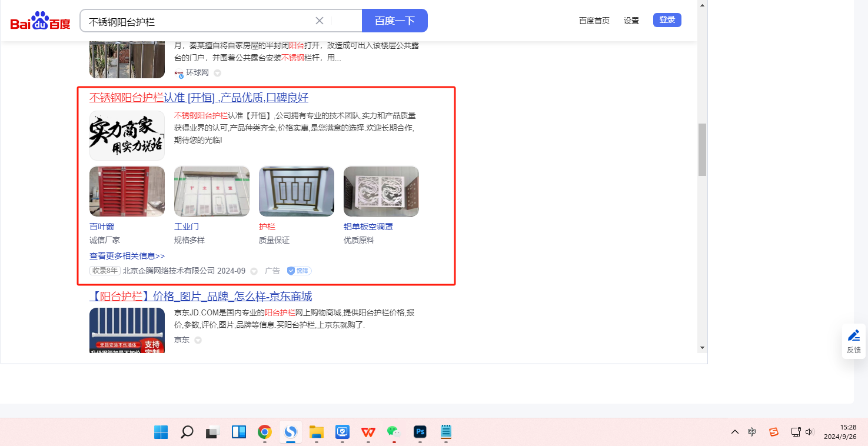
Task: Click the scrollbar down arrow
Action: click(702, 348)
